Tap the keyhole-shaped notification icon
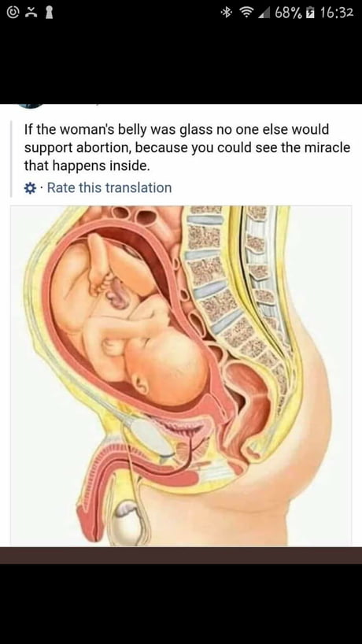This screenshot has height=644, width=362. 50,13
